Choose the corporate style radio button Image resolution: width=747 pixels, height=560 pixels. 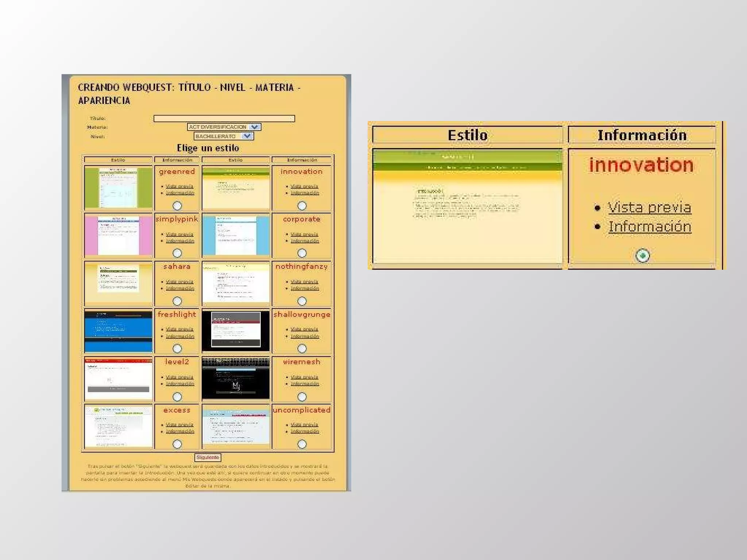pos(302,253)
